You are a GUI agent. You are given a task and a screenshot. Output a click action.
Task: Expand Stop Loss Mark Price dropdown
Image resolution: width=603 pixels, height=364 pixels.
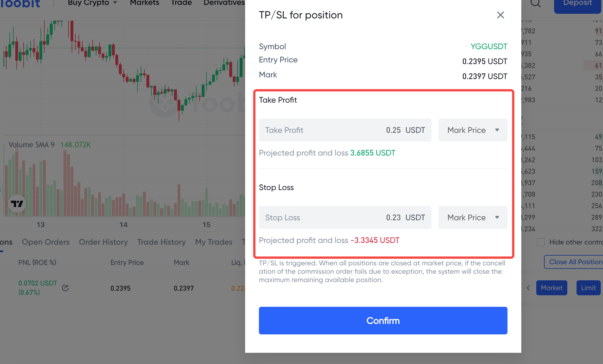click(473, 217)
